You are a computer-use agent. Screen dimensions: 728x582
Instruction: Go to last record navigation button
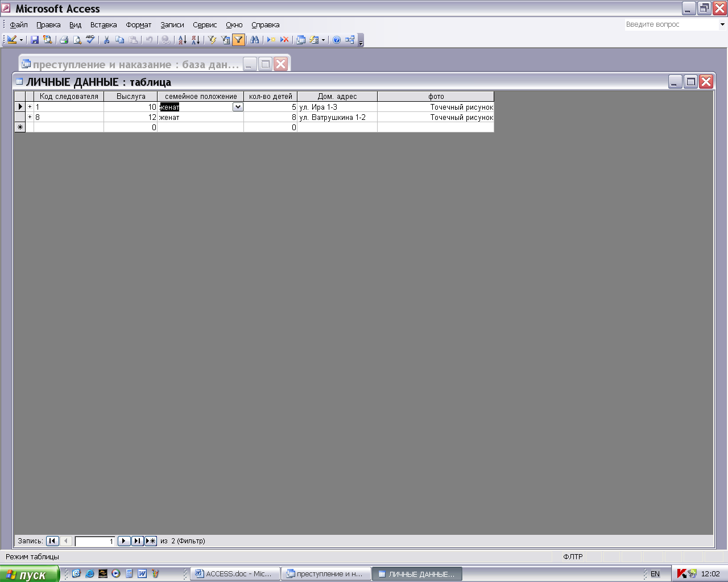(137, 541)
